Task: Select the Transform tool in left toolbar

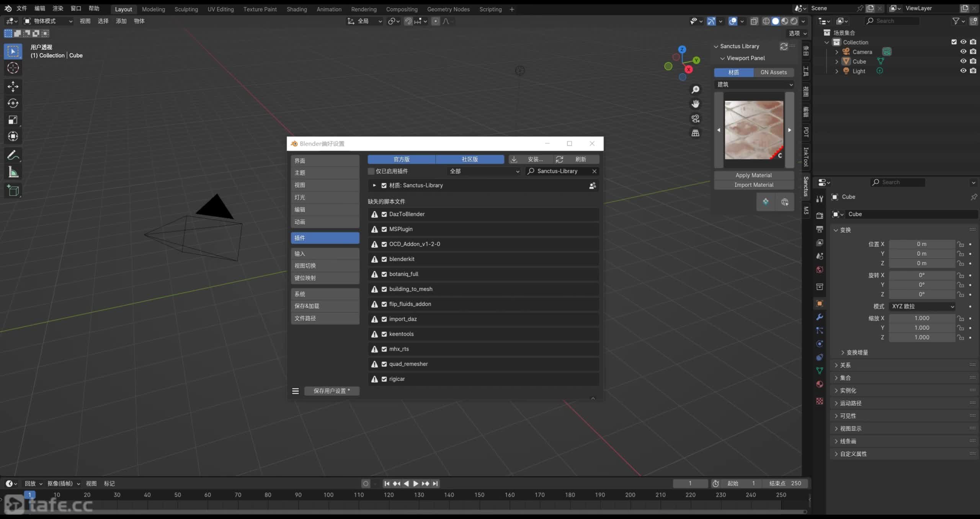Action: point(13,136)
